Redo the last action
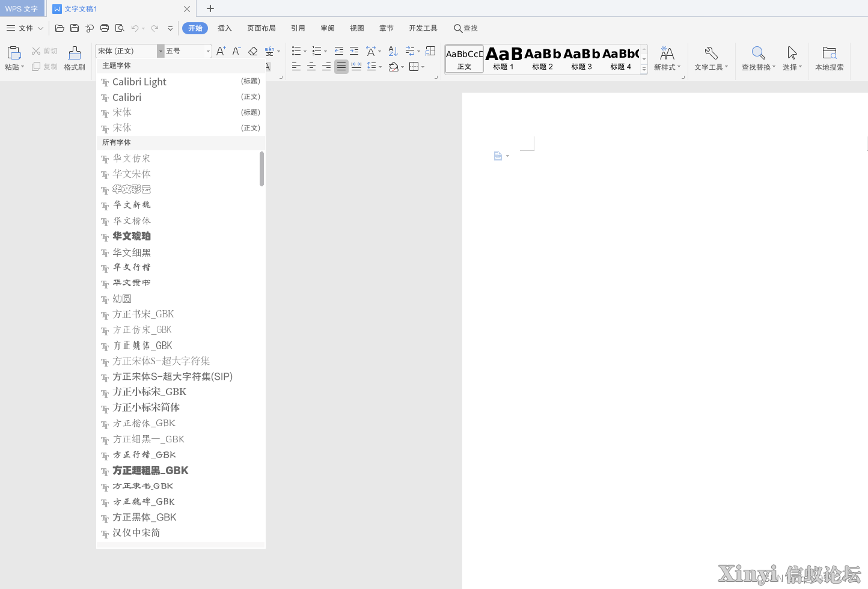 click(x=155, y=28)
